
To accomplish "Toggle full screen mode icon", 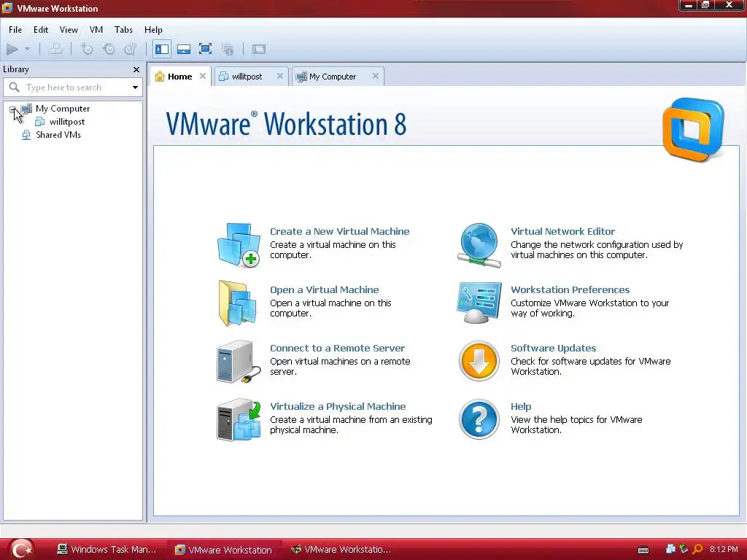I will point(205,49).
